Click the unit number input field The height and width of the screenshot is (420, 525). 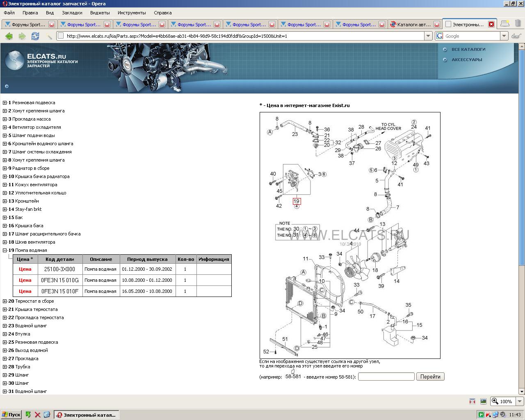pos(386,377)
